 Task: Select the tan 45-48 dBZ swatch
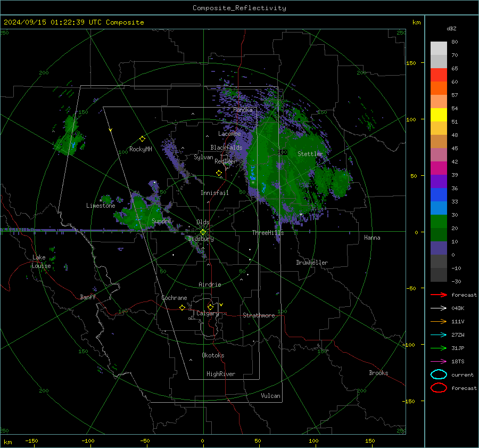439,142
